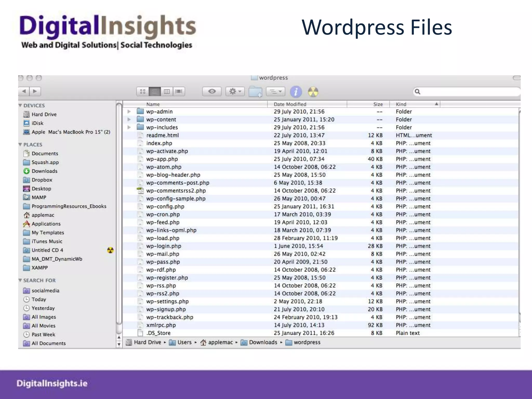Click the blue Get Info icon
The image size is (532, 399).
(x=296, y=92)
